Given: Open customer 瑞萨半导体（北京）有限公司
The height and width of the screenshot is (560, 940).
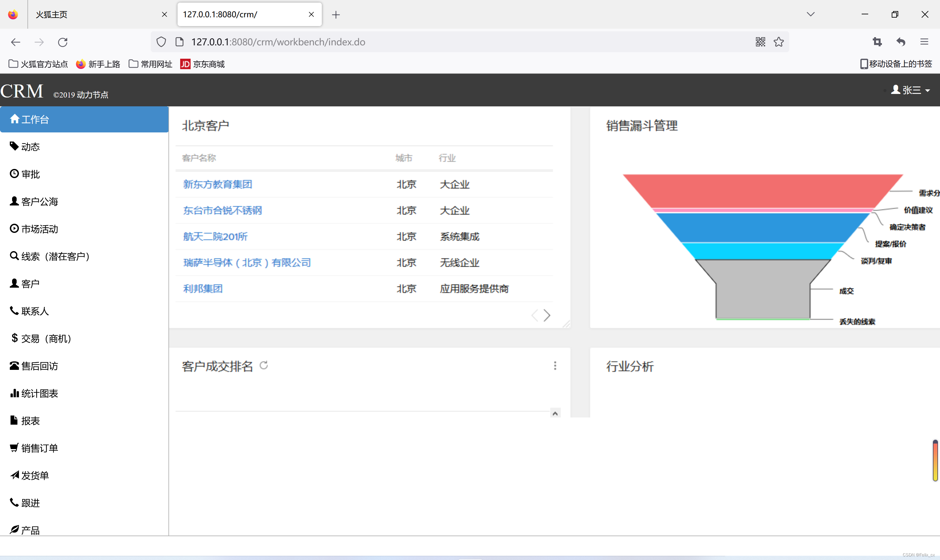Looking at the screenshot, I should click(247, 263).
